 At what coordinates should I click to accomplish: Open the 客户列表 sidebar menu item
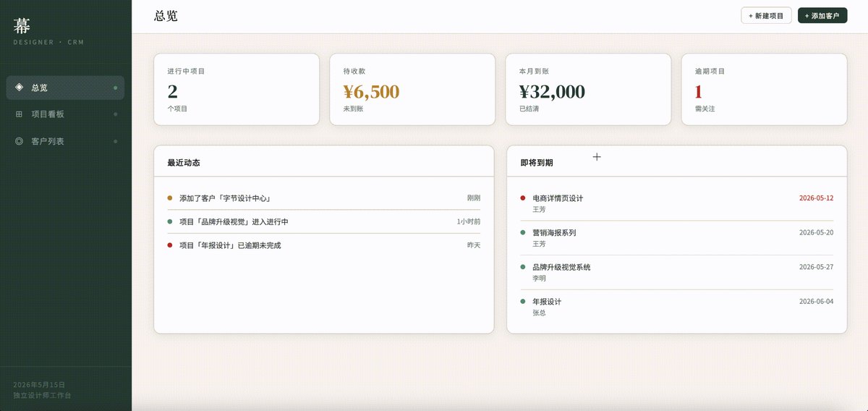tap(65, 141)
